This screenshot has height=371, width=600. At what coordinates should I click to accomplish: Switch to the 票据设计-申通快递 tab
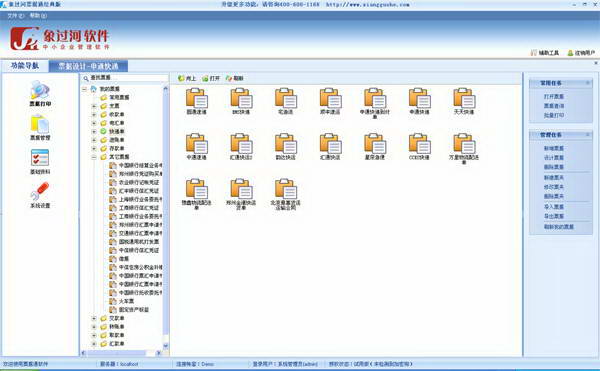pos(88,66)
